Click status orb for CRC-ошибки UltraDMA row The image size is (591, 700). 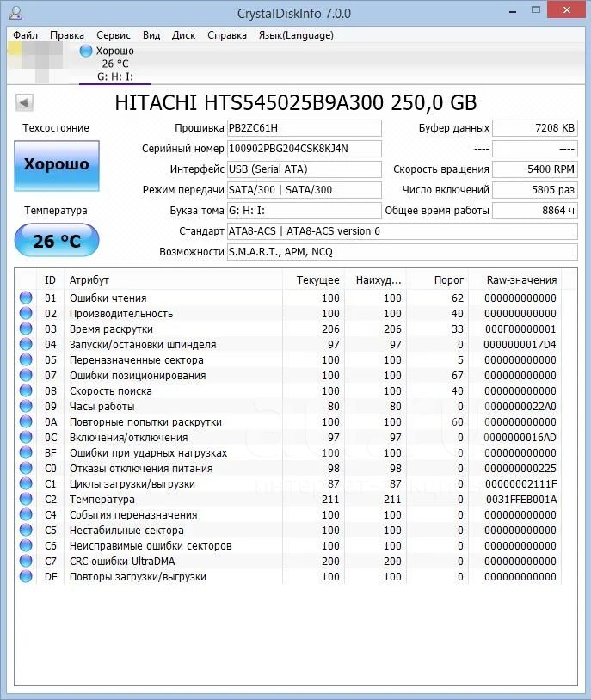[x=26, y=561]
